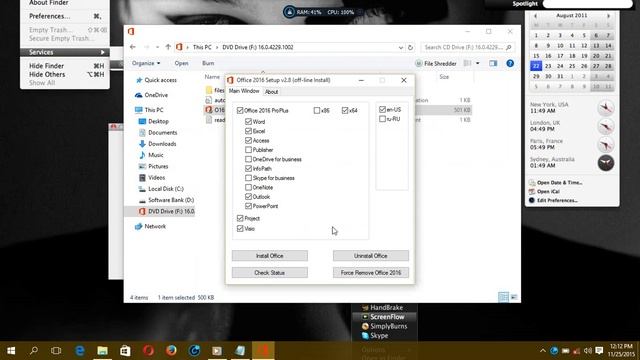Go back in File Explorer
This screenshot has width=640, height=360.
133,47
